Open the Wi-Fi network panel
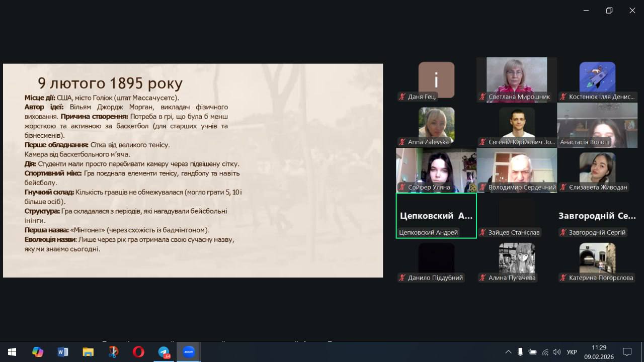 coord(545,352)
